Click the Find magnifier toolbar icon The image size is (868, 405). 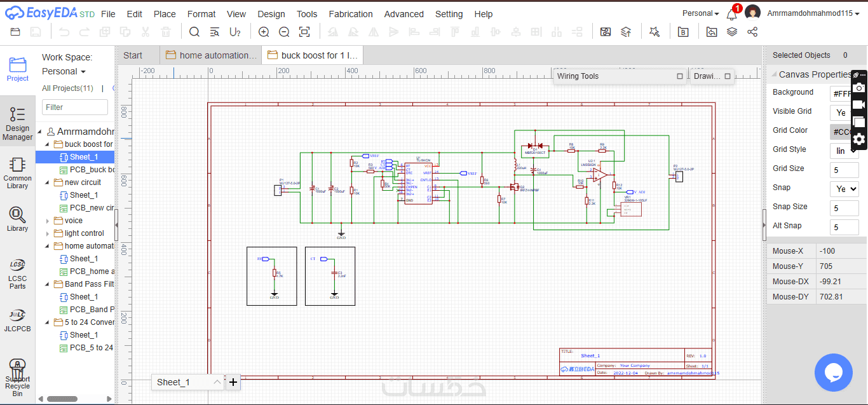pos(194,32)
